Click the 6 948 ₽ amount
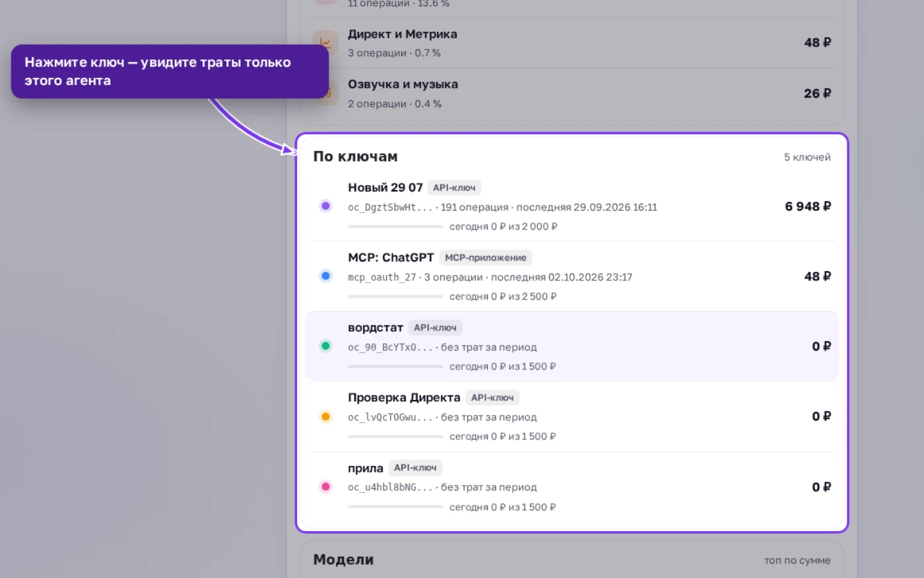924x578 pixels. coord(808,207)
